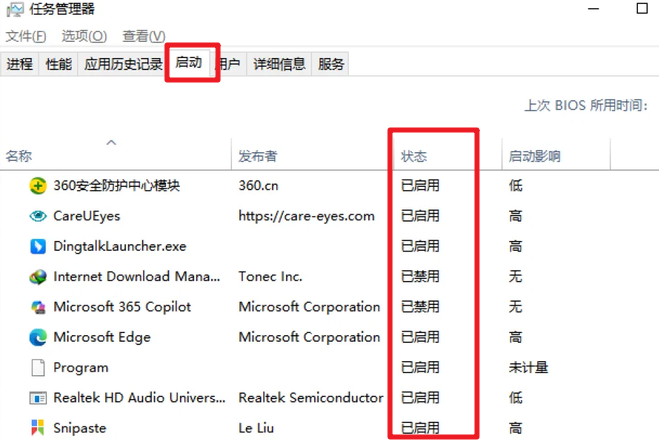Select the Microsoft Edge entry name

click(x=102, y=337)
